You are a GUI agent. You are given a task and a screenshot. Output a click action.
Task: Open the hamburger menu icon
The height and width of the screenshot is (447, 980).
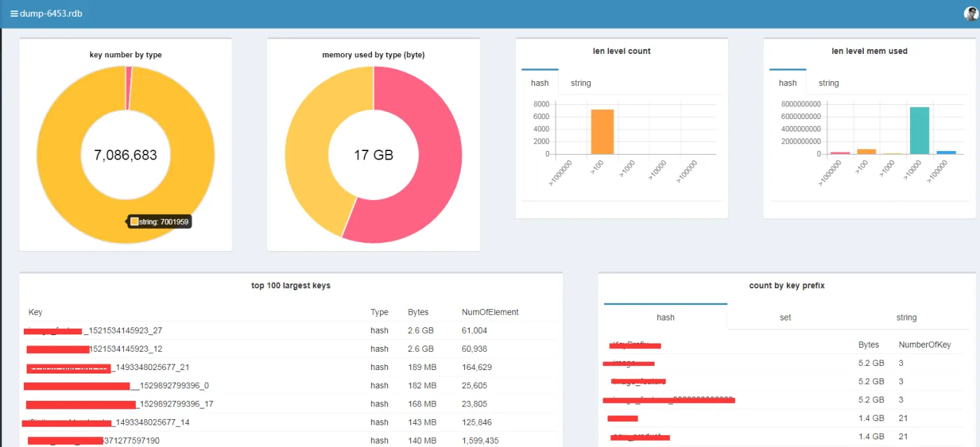[14, 13]
